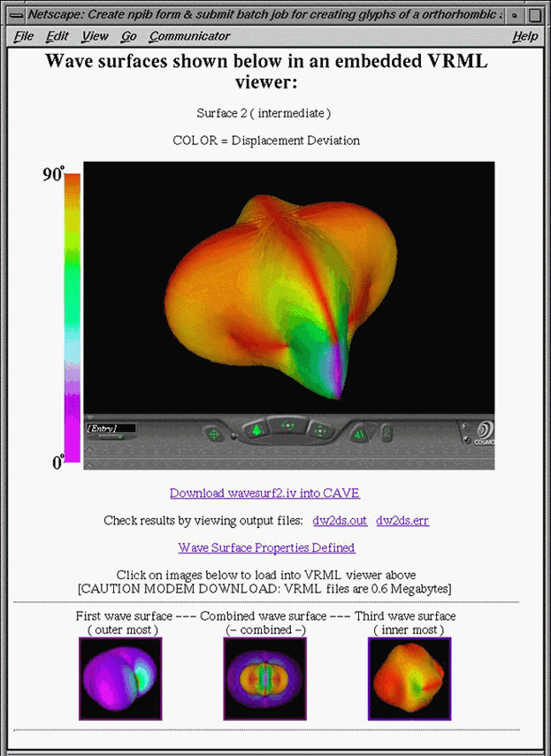Expand the upper dashboard drawer arrow
This screenshot has height=756, width=551.
click(x=89, y=449)
